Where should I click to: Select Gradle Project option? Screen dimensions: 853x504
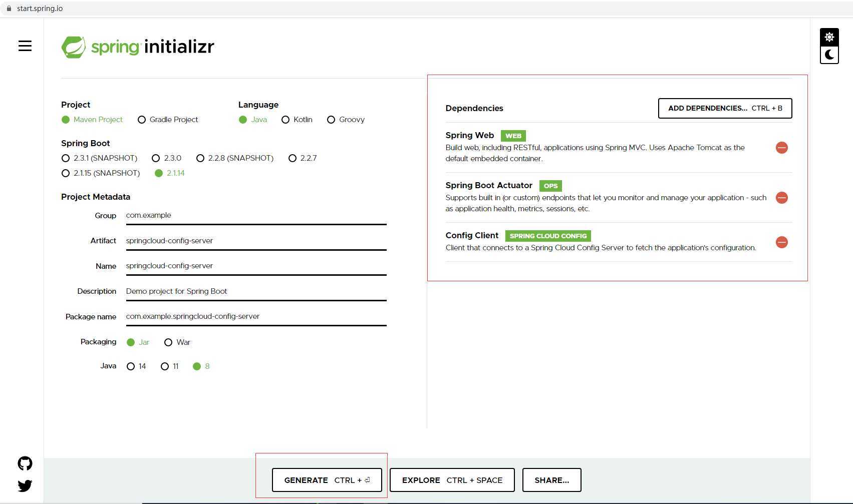point(168,120)
